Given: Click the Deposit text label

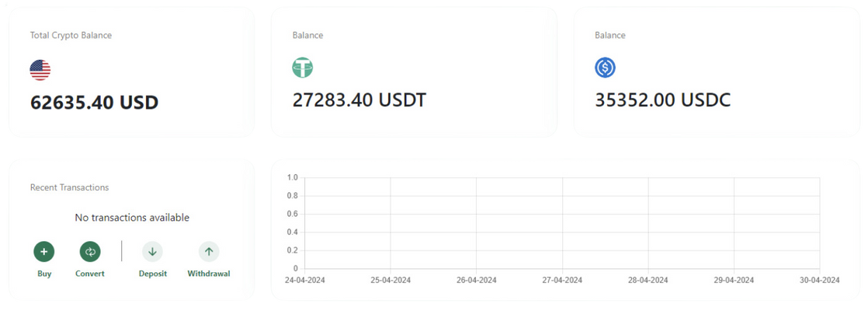Looking at the screenshot, I should pyautogui.click(x=152, y=274).
